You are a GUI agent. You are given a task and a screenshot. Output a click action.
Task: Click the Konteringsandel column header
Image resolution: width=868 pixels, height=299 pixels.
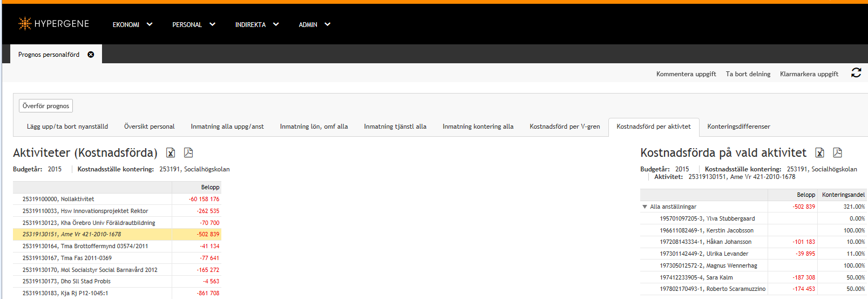[x=843, y=195]
